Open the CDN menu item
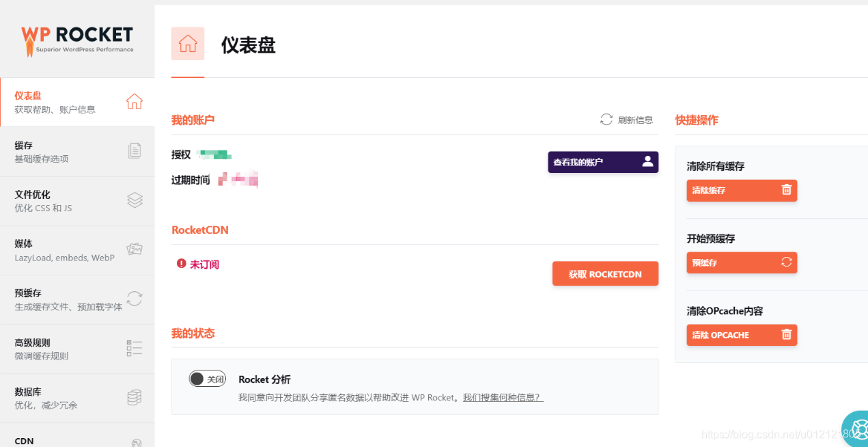The width and height of the screenshot is (868, 447). pyautogui.click(x=77, y=435)
